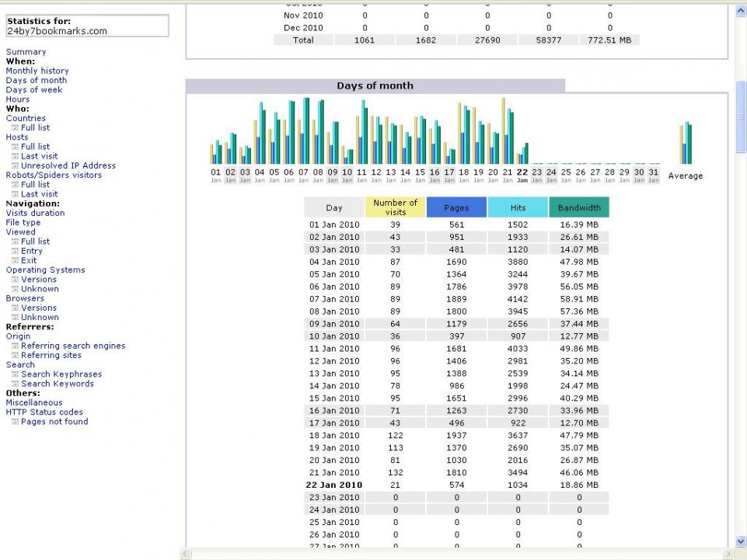Image resolution: width=747 pixels, height=560 pixels.
Task: Open the Monthly history report
Action: 37,71
